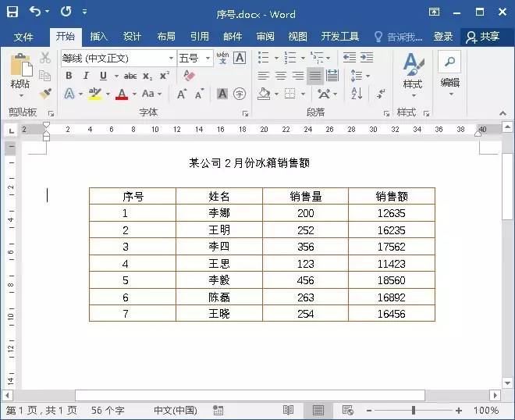Click the 共享 share button
Screen dimensions: 515x420
(482, 37)
